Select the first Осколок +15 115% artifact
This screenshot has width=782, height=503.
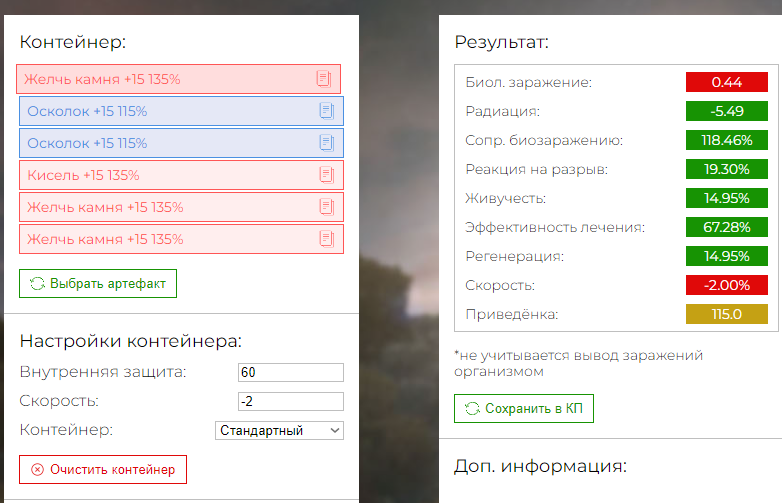point(182,111)
